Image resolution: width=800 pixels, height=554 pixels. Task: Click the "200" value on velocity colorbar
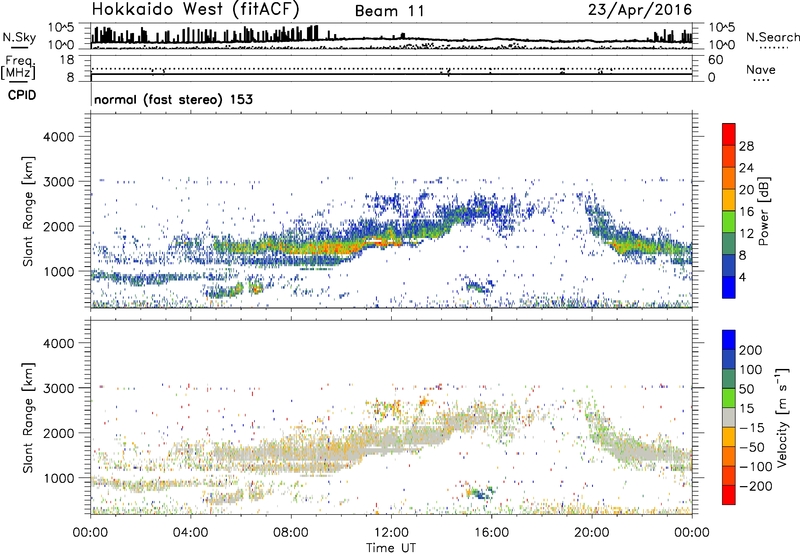[751, 350]
